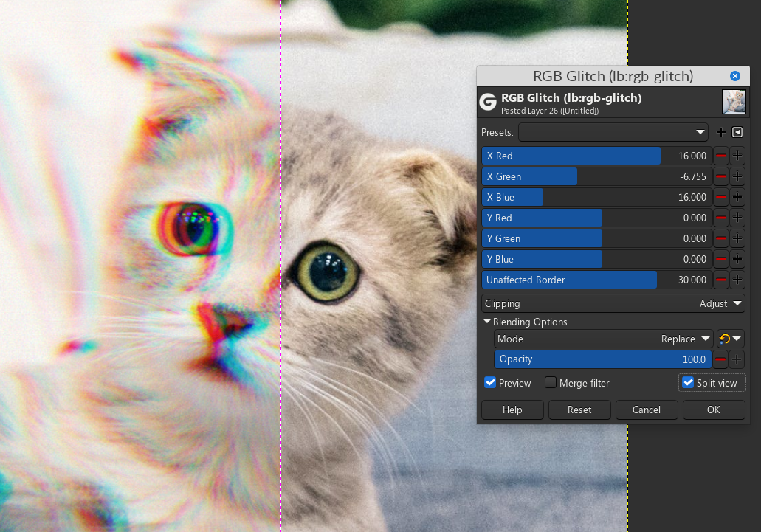Increase the Opacity value

point(737,359)
